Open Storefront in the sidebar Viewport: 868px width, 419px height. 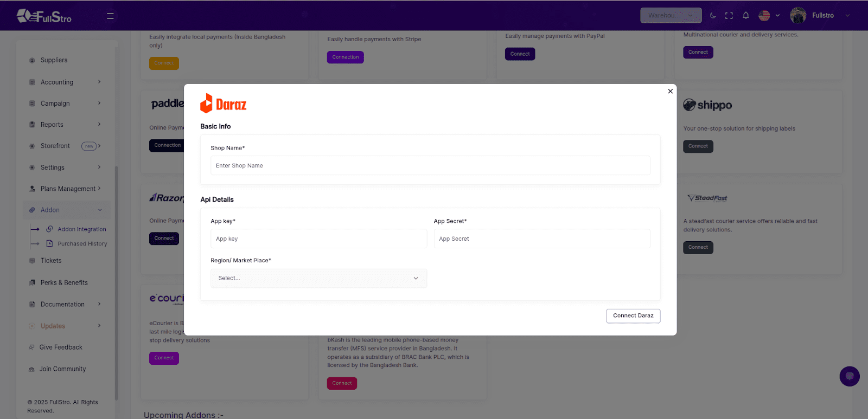click(55, 146)
